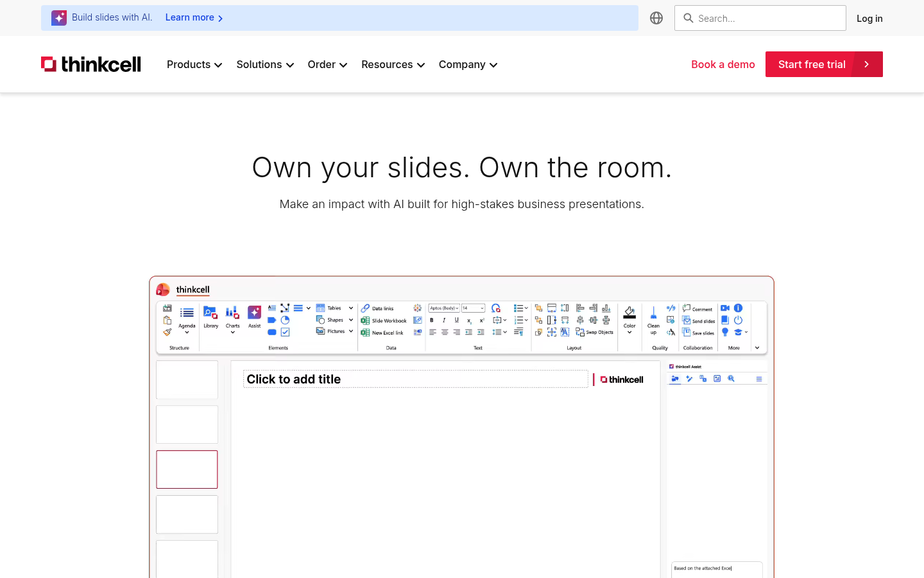
Task: Insert a pie chart element icon
Action: tap(285, 320)
